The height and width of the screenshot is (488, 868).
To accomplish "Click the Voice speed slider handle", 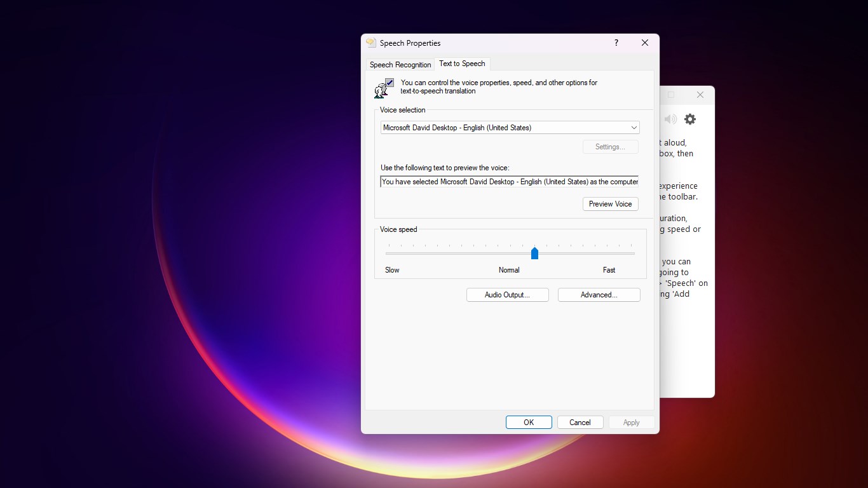I will (x=534, y=253).
